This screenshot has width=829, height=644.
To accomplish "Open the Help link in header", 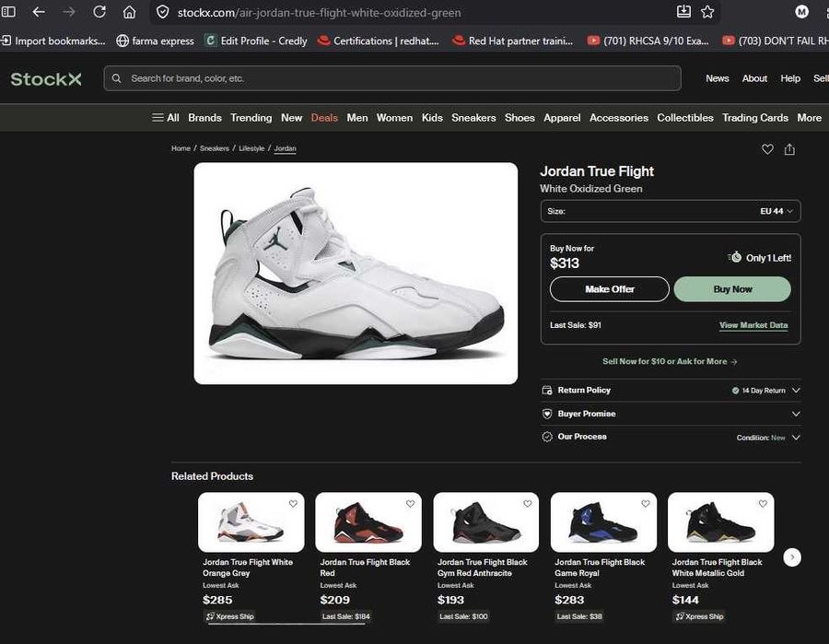I will pyautogui.click(x=790, y=78).
